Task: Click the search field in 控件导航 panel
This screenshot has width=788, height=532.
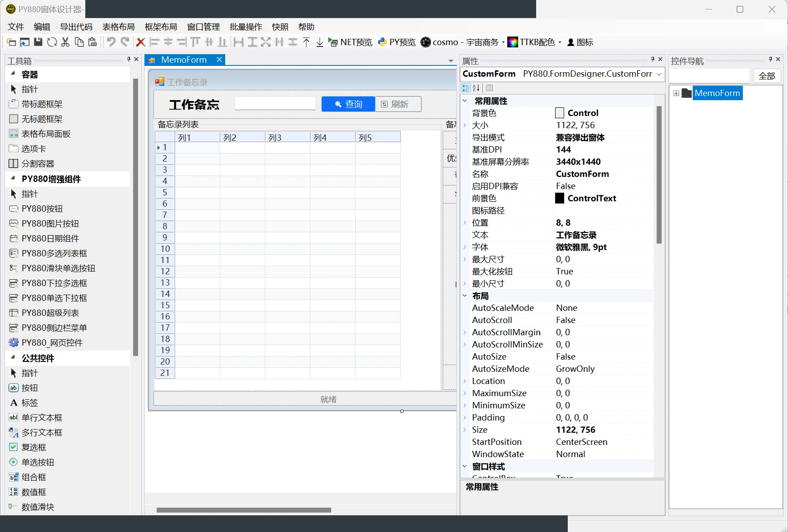Action: tap(709, 76)
